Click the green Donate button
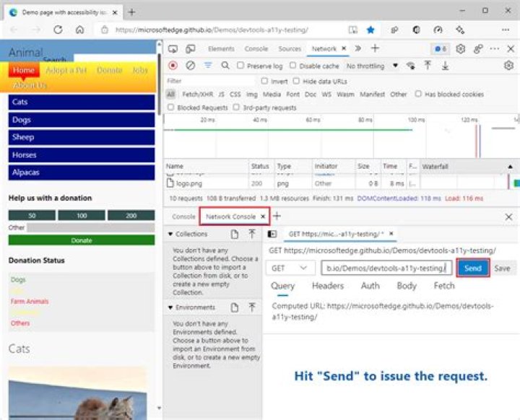 click(82, 240)
